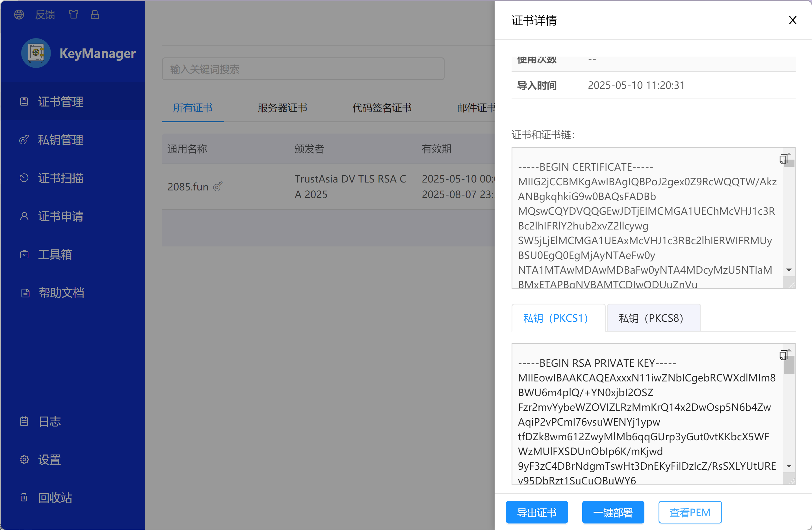812x530 pixels.
Task: Click the key icon beside 2085.fun
Action: pyautogui.click(x=218, y=186)
